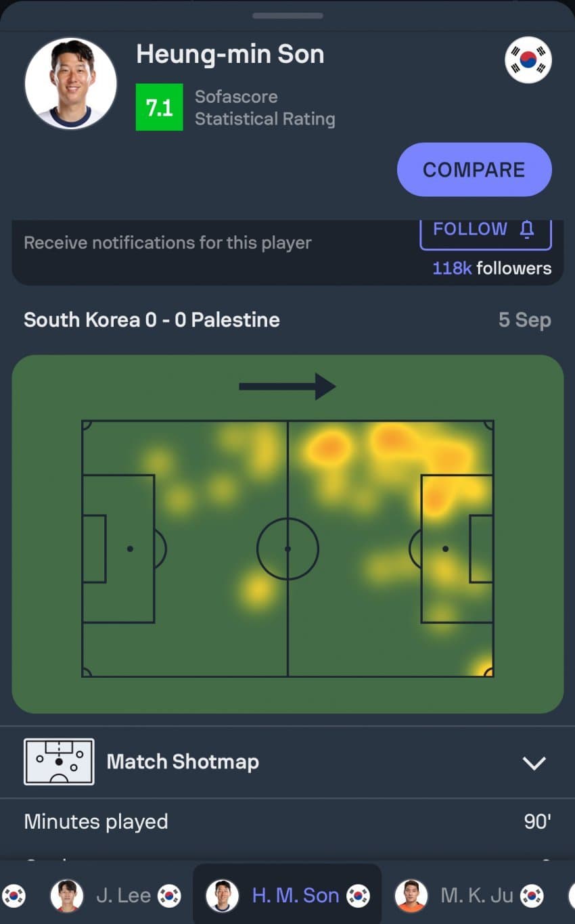Expand the Match Shotmap section
The image size is (575, 924).
[183, 762]
